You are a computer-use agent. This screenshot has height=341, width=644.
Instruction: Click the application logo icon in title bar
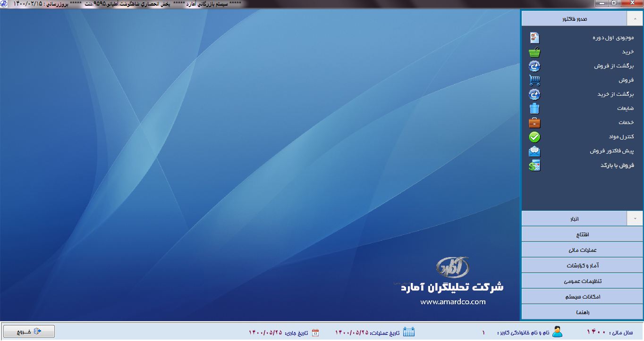4,4
